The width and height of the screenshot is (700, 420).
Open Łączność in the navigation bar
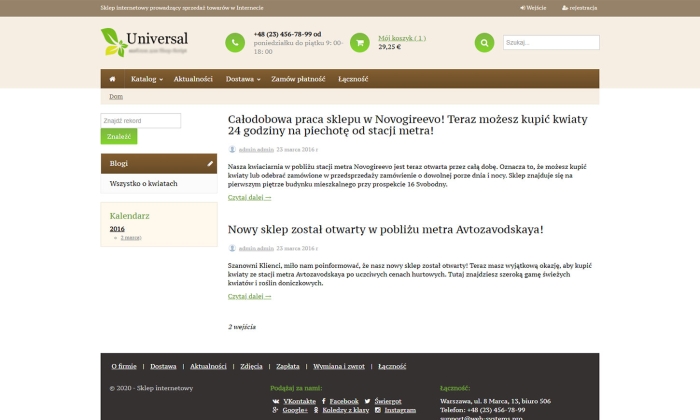pos(353,78)
